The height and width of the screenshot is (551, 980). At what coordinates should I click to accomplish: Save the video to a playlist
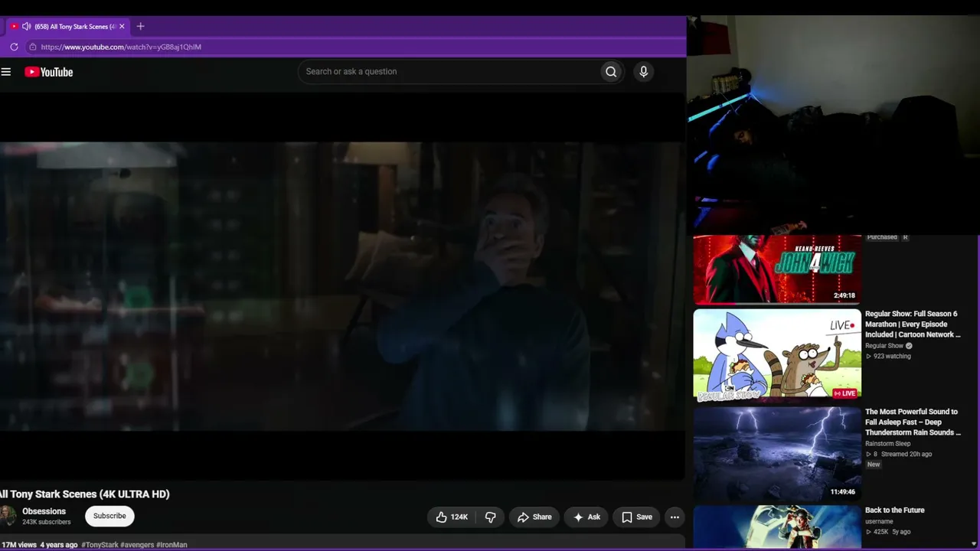click(x=637, y=517)
